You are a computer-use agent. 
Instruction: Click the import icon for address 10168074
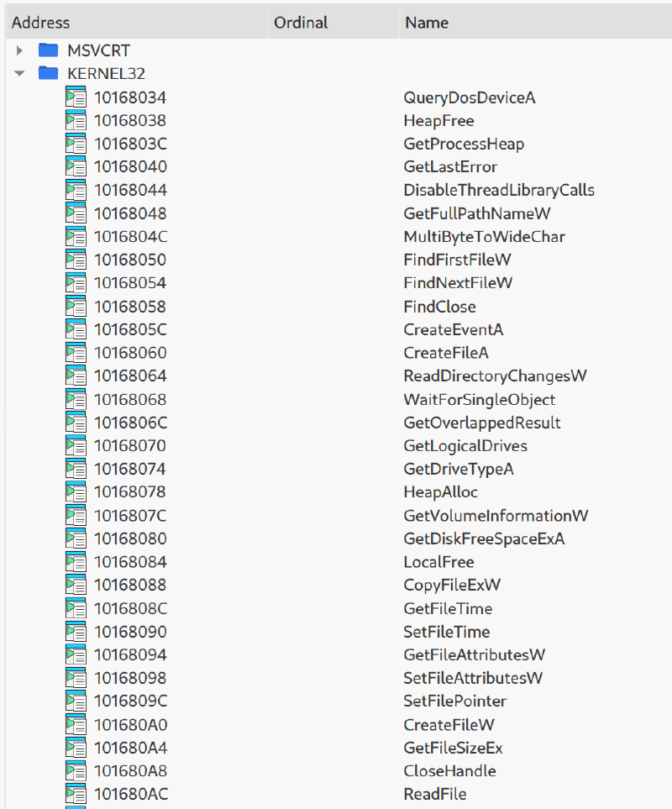click(76, 469)
